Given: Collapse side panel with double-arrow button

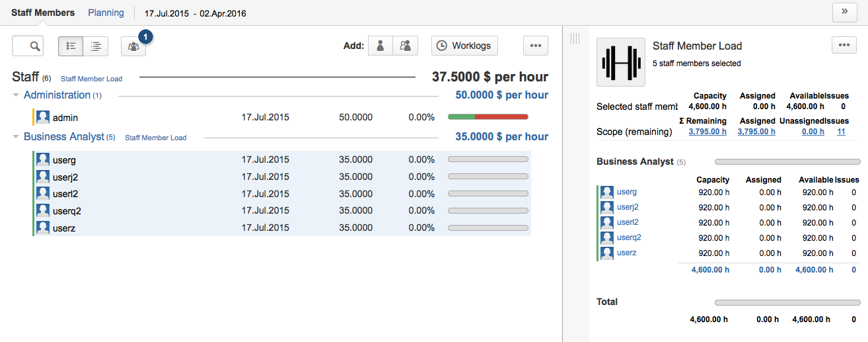Looking at the screenshot, I should coord(844,12).
